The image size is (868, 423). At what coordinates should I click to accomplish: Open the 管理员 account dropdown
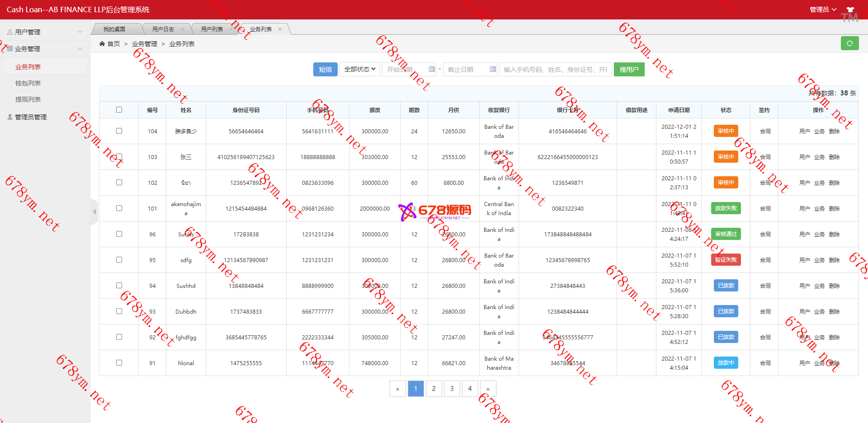point(822,9)
